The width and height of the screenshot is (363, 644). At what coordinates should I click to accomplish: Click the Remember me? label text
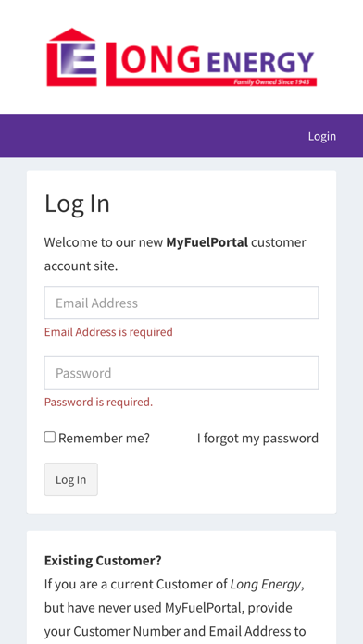(104, 439)
